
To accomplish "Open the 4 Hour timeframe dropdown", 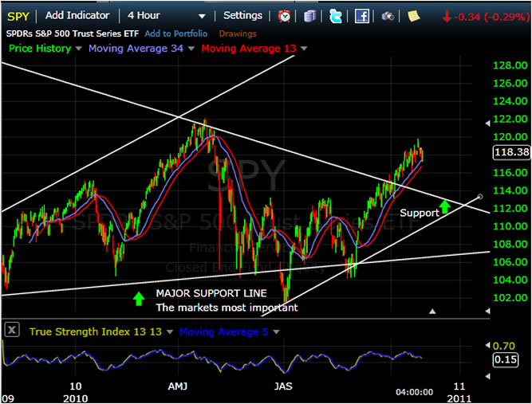I will click(x=201, y=16).
